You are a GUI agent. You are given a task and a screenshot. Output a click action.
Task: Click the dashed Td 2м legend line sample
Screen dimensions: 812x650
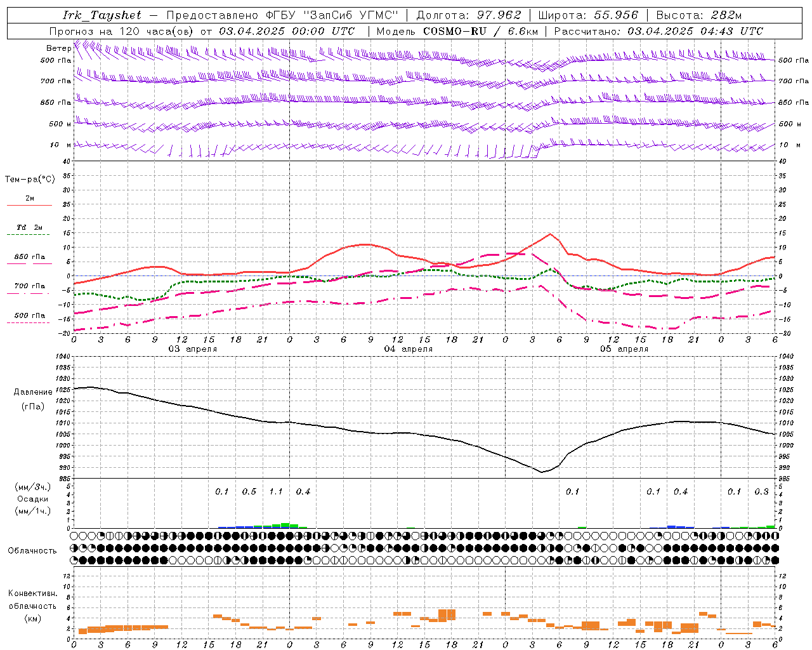pos(28,235)
